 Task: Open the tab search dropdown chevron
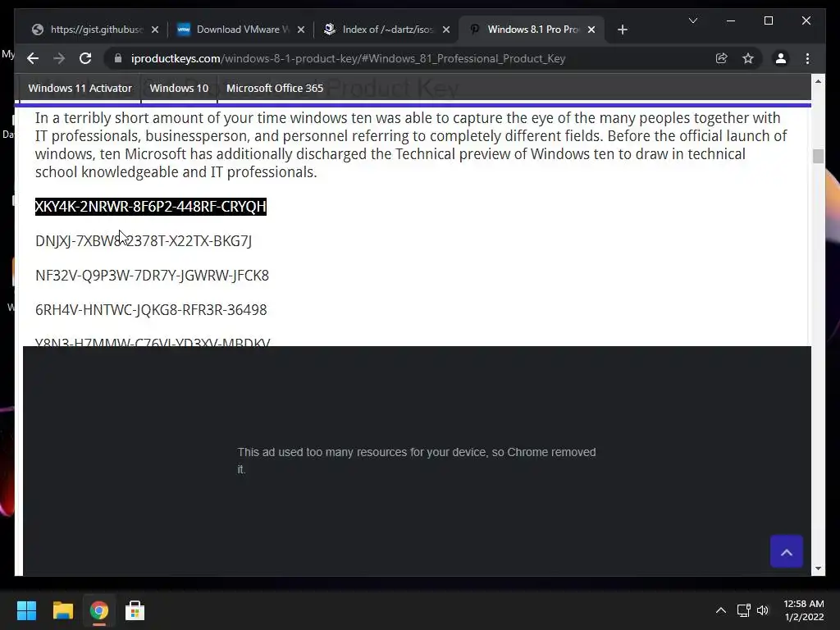tap(692, 21)
